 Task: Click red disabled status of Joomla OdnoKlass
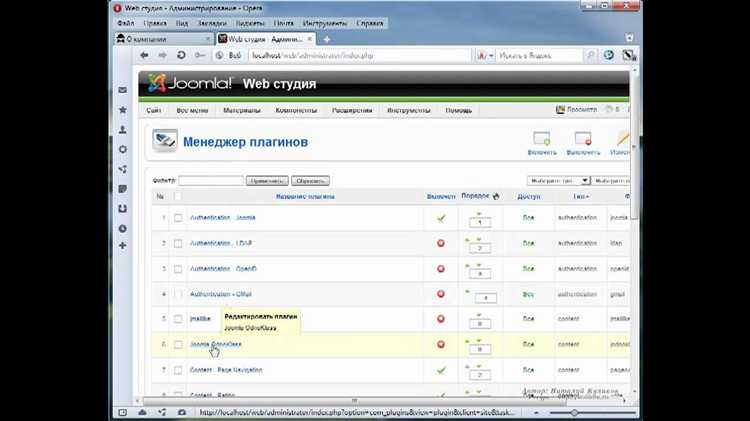441,344
